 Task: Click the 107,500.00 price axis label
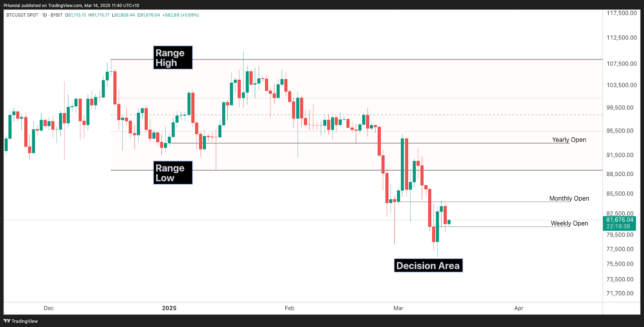621,64
